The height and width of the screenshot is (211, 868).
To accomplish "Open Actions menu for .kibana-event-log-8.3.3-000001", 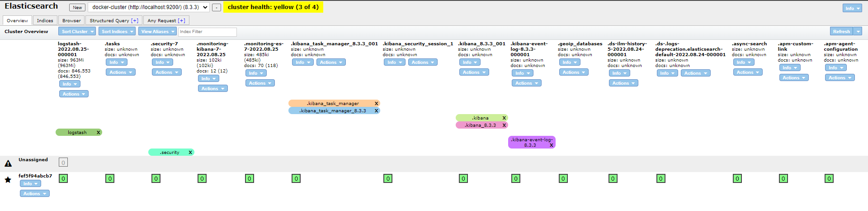I will [526, 83].
